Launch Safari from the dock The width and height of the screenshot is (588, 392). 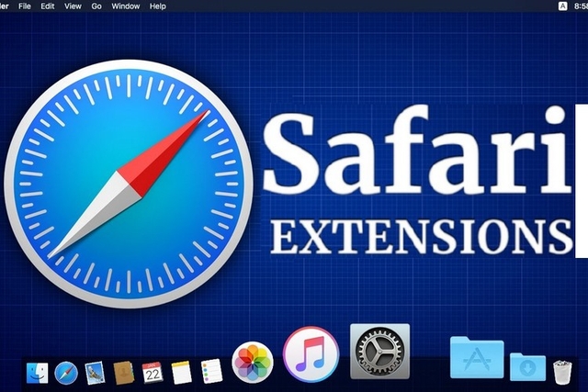point(66,374)
